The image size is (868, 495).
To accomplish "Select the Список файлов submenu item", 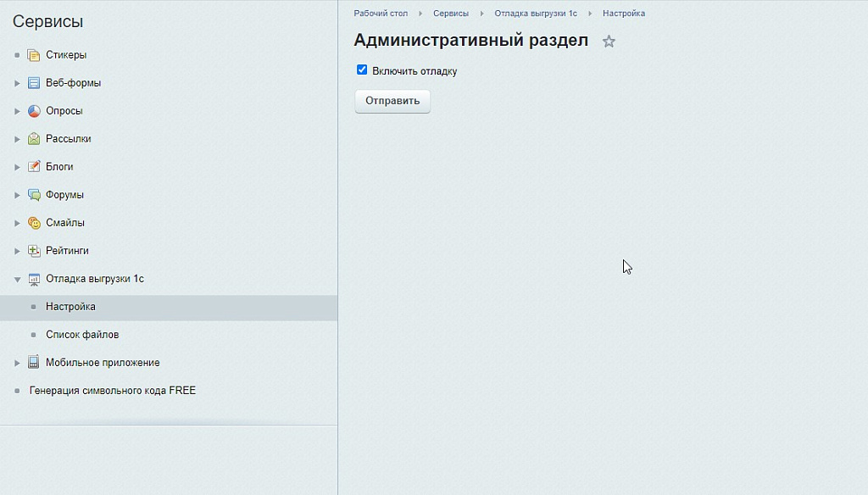I will [82, 334].
